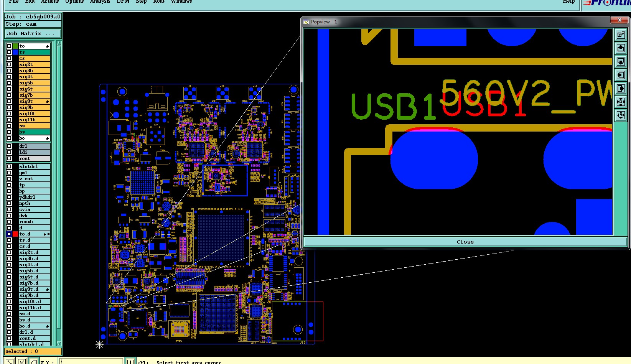
Task: Select the ldi layer row
Action: pyautogui.click(x=35, y=152)
